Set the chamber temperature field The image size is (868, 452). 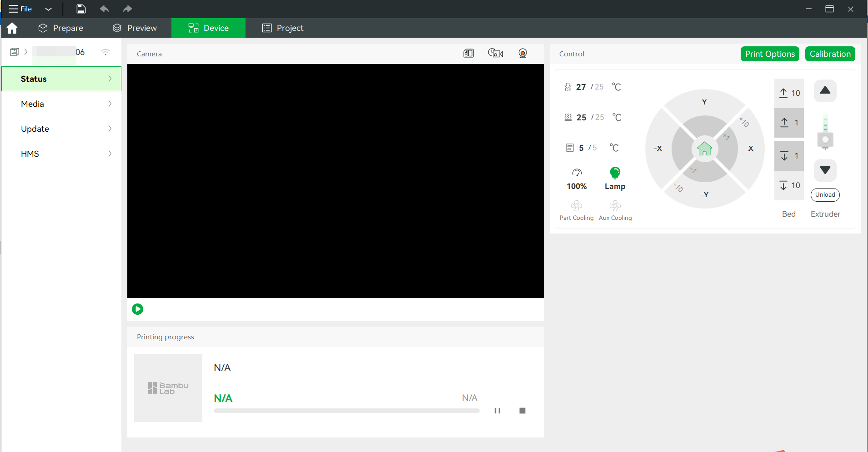[592, 148]
